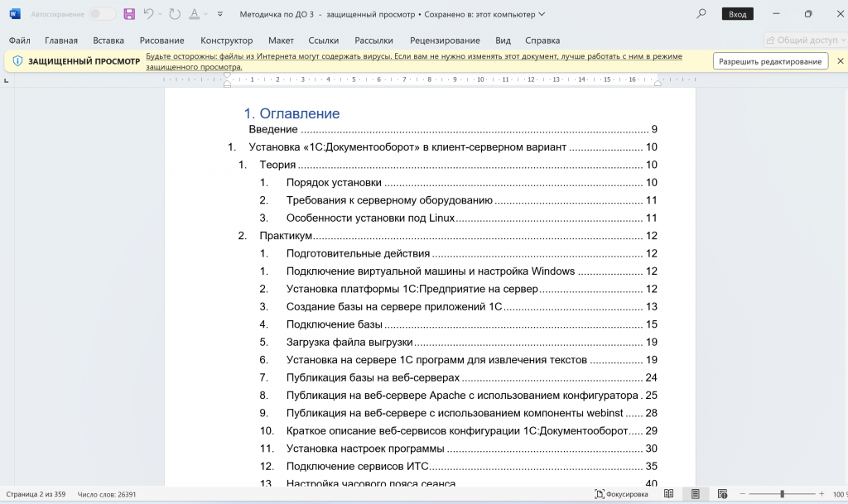Click the Word application icon in title bar

coord(15,14)
